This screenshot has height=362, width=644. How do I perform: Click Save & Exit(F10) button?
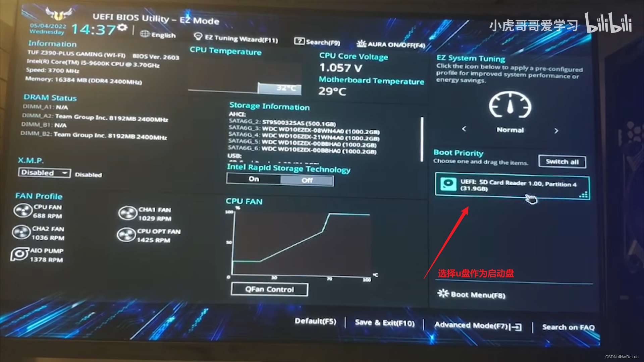point(384,322)
